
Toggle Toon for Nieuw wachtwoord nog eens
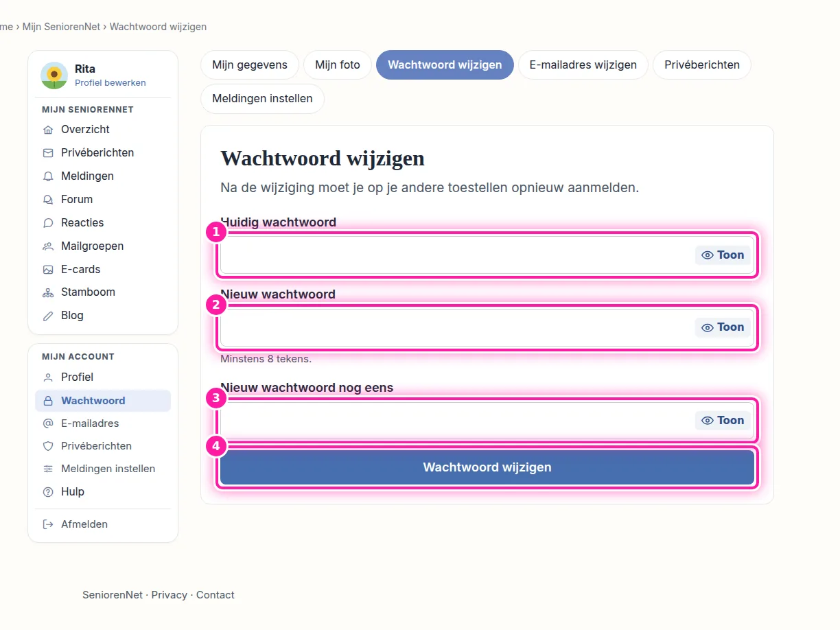723,421
